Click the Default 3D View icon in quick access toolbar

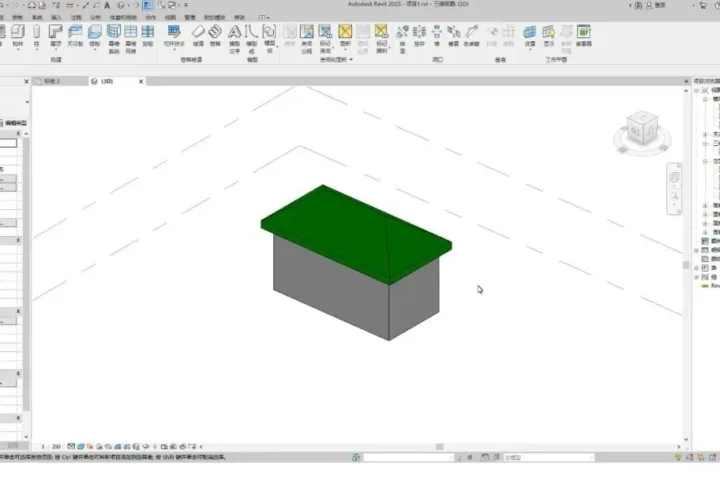point(121,6)
